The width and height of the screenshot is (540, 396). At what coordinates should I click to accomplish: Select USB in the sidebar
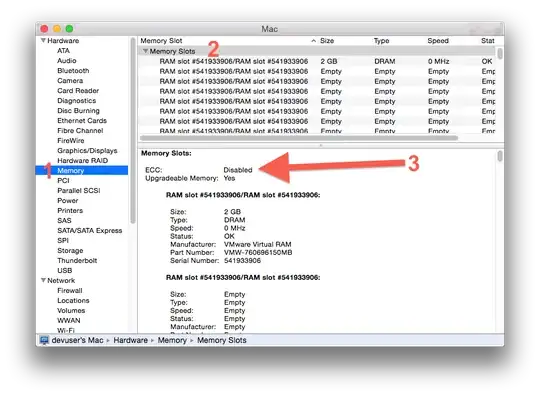tap(65, 270)
